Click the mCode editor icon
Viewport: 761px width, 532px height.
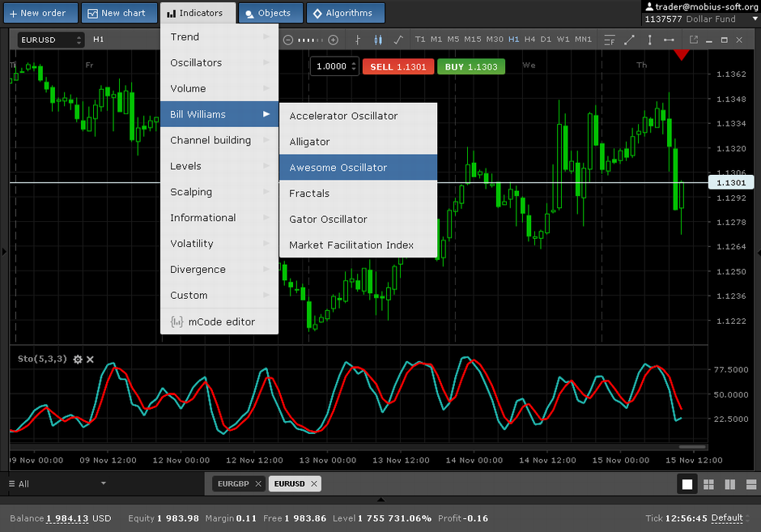click(x=176, y=321)
